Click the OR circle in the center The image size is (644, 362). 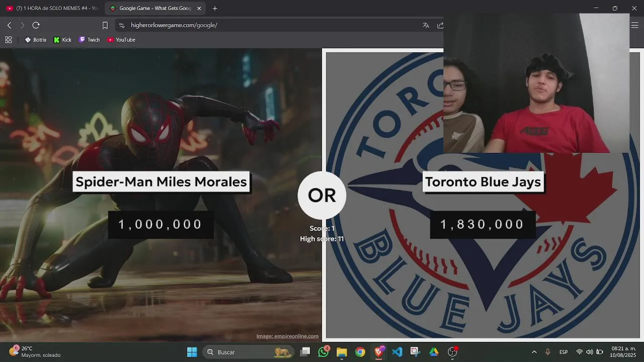tap(322, 195)
